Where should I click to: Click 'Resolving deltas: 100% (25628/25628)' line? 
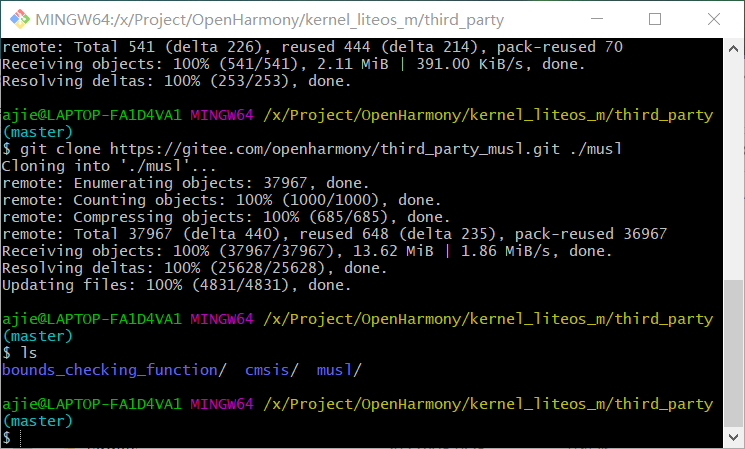tap(194, 268)
